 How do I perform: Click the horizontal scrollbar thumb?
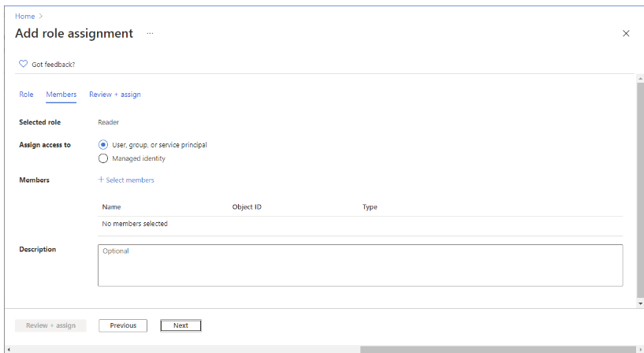[498, 349]
